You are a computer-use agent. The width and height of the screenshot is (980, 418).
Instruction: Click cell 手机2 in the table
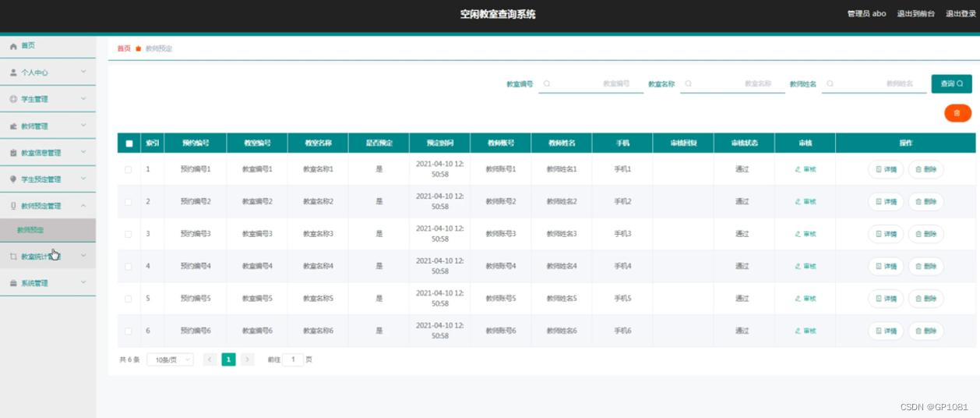tap(622, 201)
